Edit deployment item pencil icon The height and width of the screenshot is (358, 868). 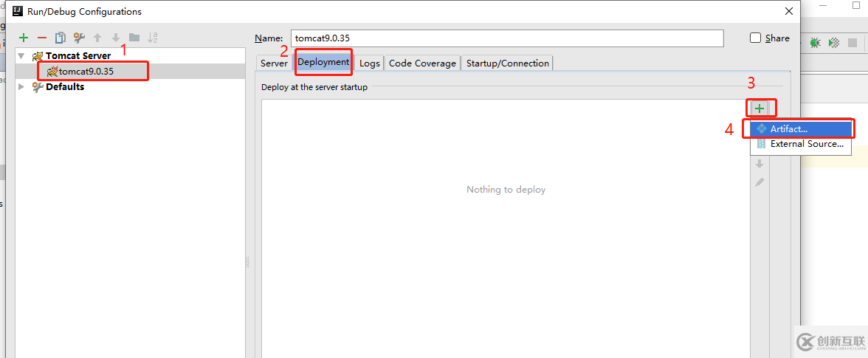(x=759, y=182)
